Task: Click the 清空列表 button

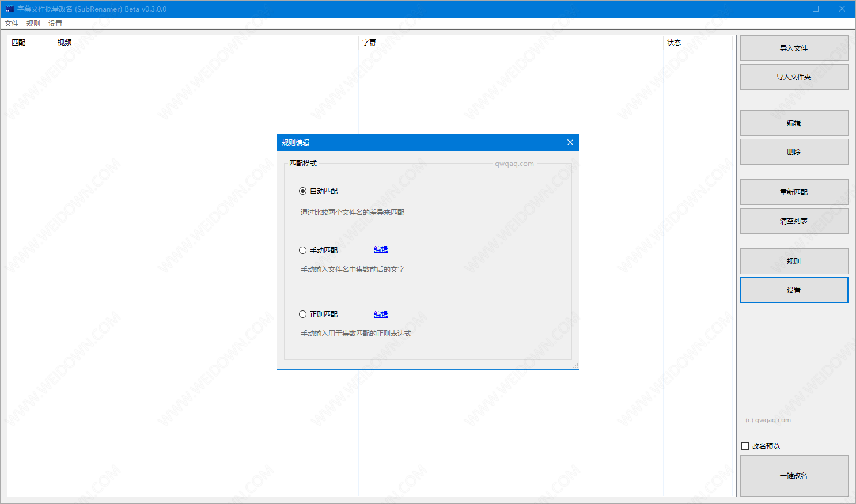Action: pyautogui.click(x=794, y=221)
